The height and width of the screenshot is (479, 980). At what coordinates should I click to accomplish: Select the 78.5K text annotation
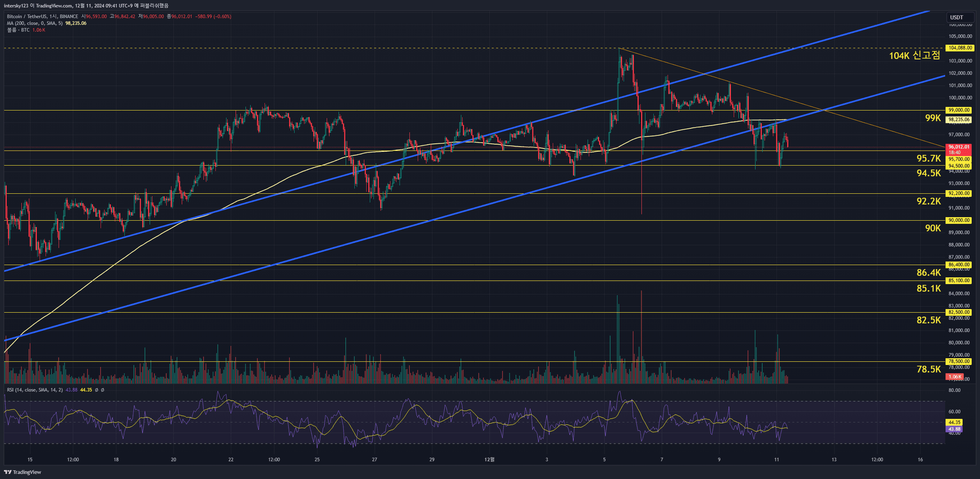(928, 369)
